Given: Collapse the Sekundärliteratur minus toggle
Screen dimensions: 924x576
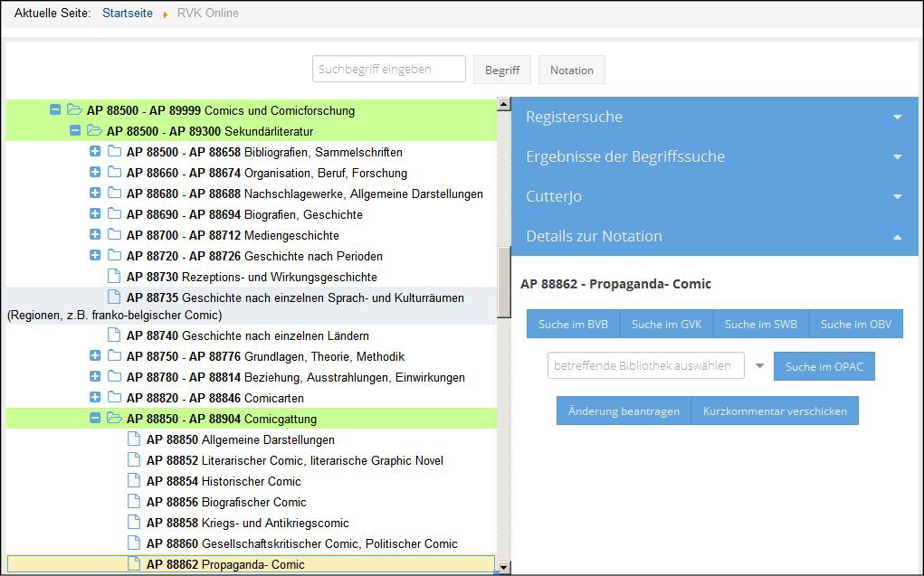Looking at the screenshot, I should tap(75, 130).
